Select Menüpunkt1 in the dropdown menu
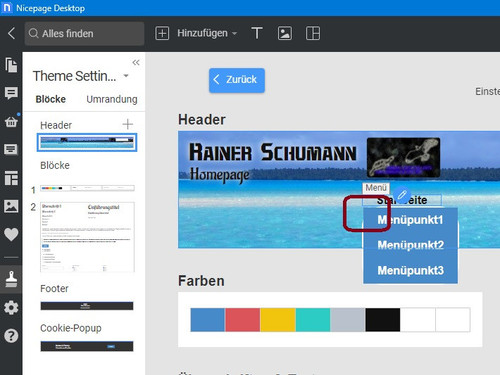Viewport: 500px width, 375px height. pyautogui.click(x=410, y=220)
